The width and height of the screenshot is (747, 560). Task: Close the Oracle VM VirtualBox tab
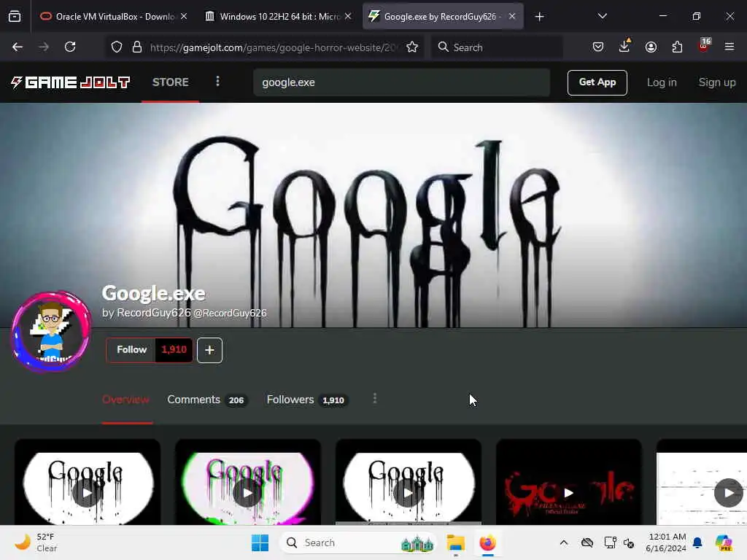point(184,17)
